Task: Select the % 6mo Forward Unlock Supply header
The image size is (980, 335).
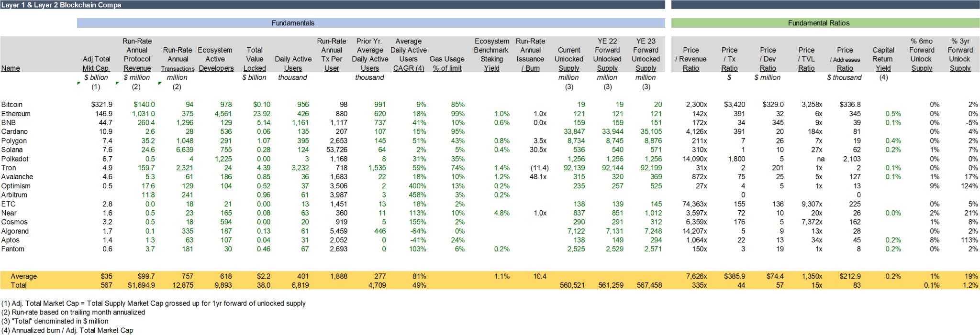Action: [922, 54]
